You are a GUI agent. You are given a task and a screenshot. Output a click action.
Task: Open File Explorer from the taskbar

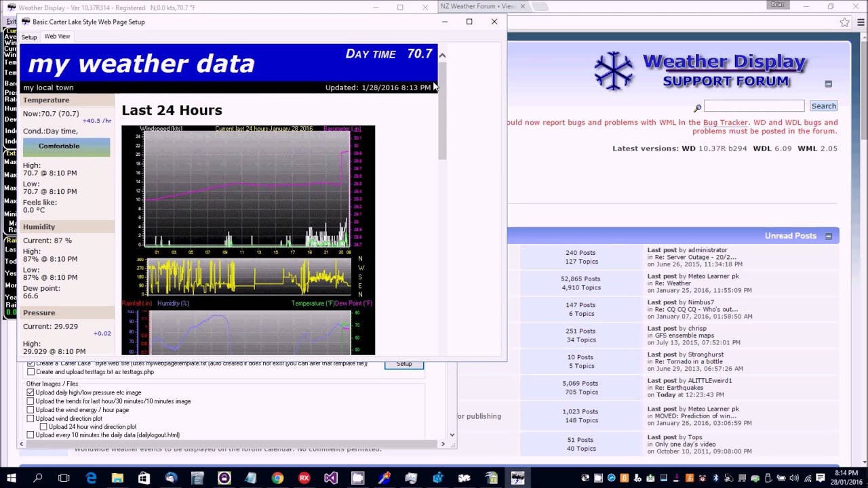pos(117,478)
